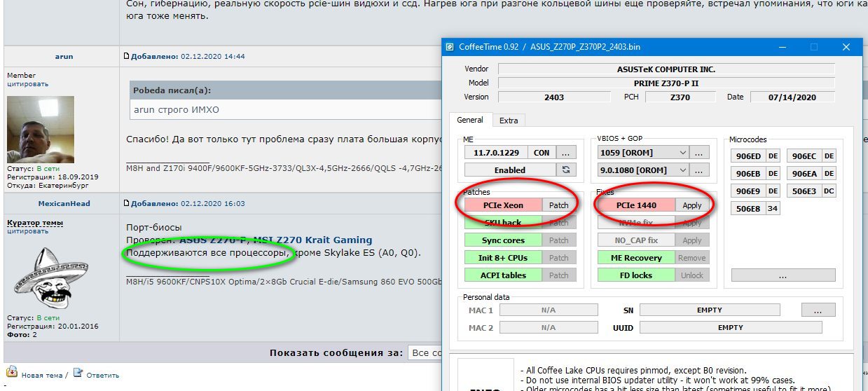This screenshot has height=391, width=868.
Task: Click the Patch button for Init 8+ CPUs
Action: pos(558,258)
